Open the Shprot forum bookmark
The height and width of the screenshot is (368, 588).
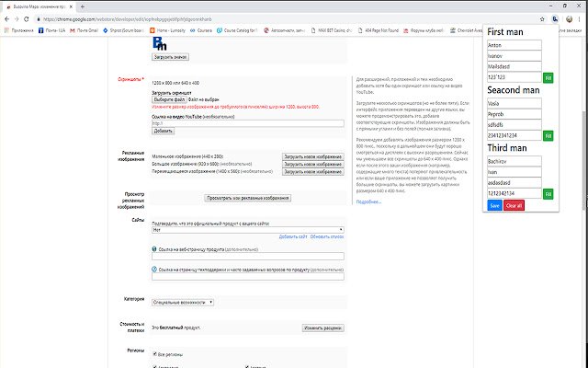123,30
